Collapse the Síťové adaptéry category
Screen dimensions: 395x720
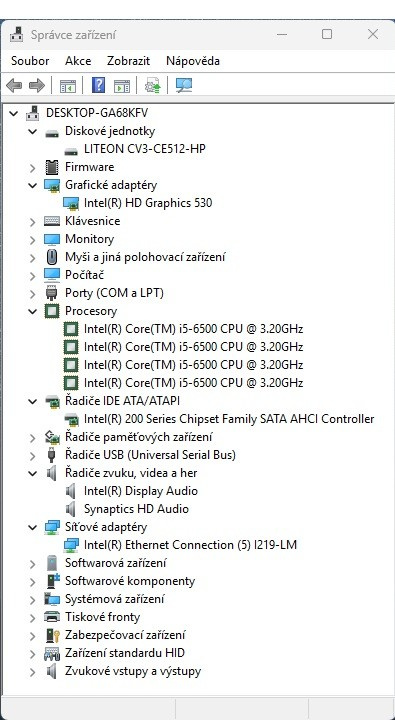coord(33,527)
